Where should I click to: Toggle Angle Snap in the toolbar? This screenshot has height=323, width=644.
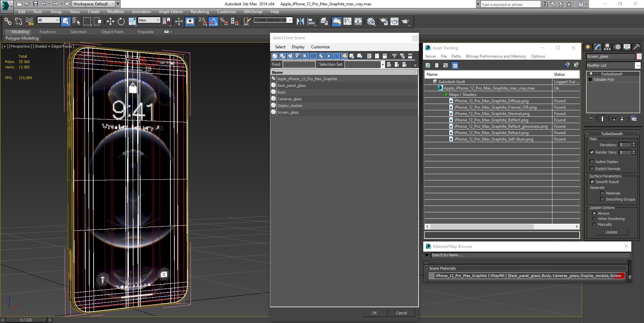(x=213, y=21)
